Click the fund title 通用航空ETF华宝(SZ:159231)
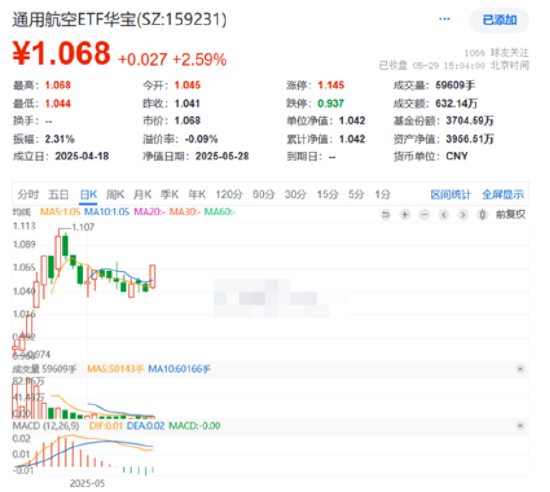550x492 pixels. click(120, 19)
